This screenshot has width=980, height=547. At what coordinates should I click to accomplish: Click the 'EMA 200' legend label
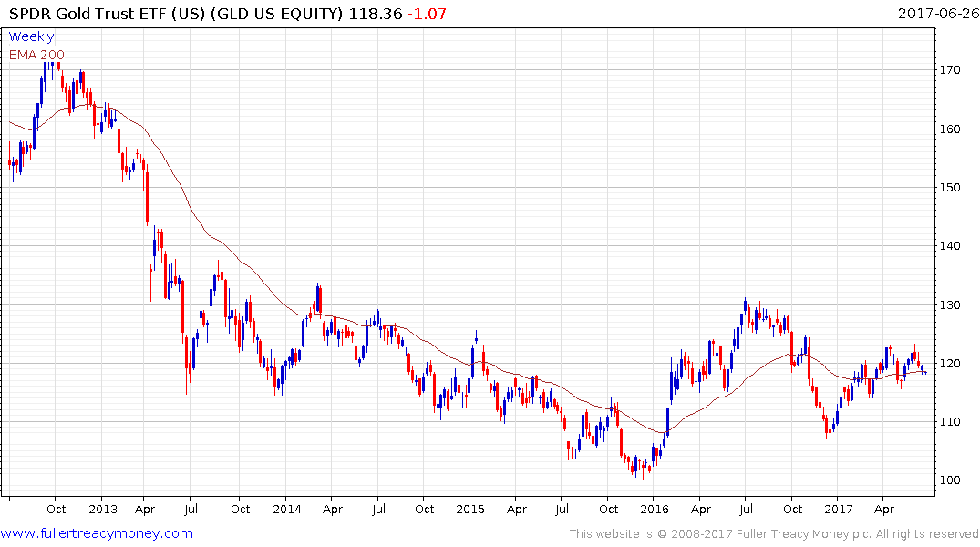pyautogui.click(x=36, y=55)
